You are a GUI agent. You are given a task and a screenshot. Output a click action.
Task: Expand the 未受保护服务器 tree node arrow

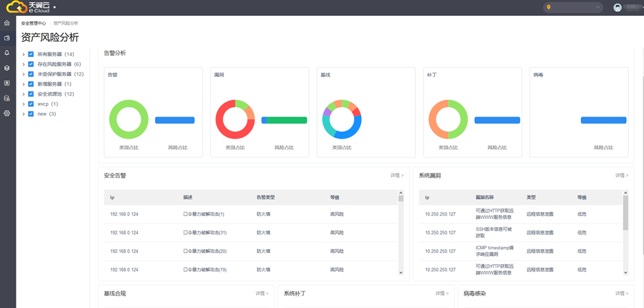[x=23, y=74]
